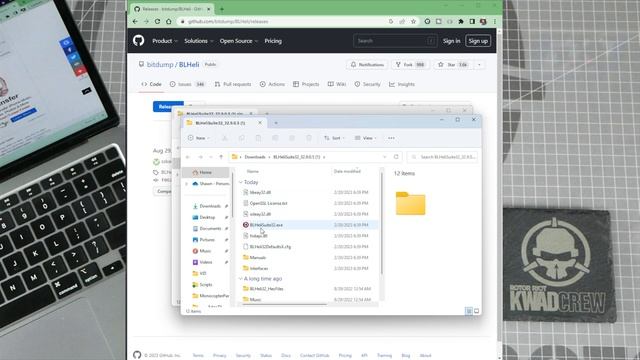Click Chrome home button

[x=169, y=21]
